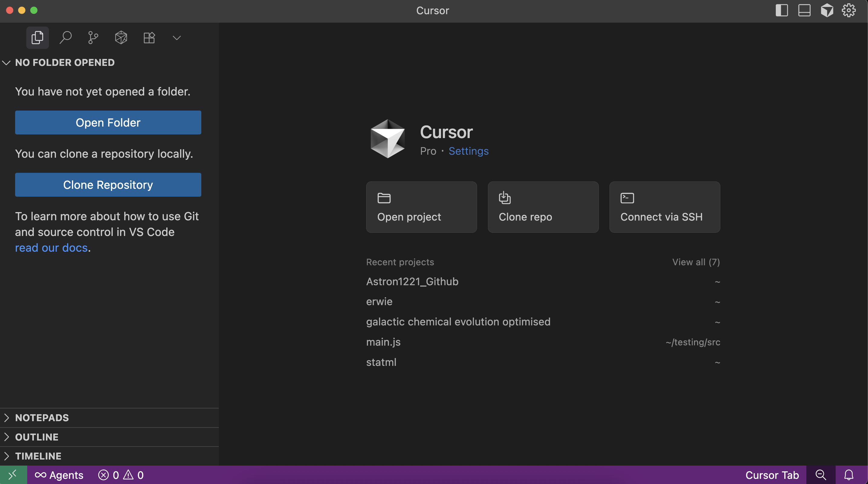Open the Settings link under Cursor
The image size is (868, 484).
[468, 151]
